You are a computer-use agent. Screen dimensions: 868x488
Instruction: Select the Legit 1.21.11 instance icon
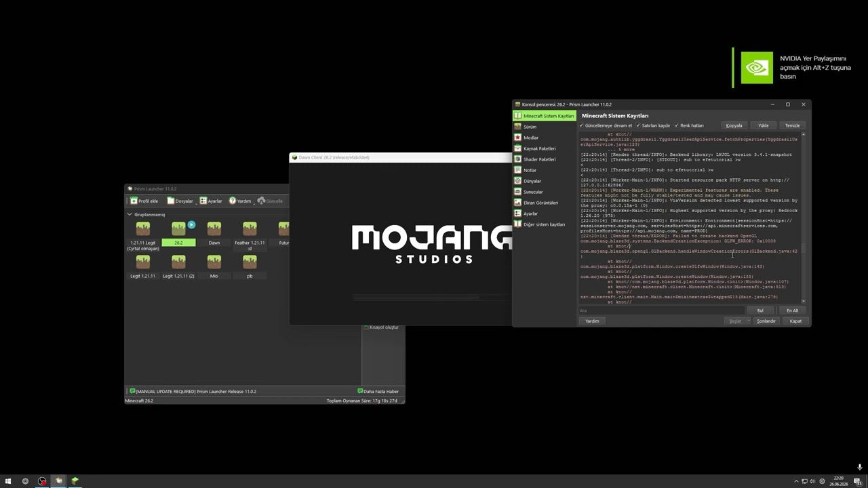[142, 262]
